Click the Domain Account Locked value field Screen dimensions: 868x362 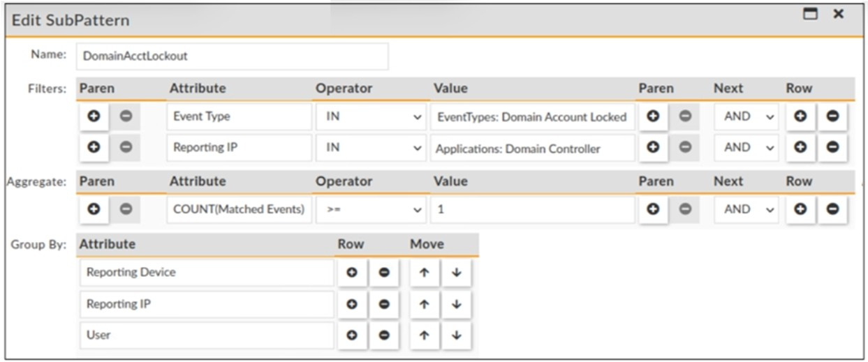coord(532,117)
